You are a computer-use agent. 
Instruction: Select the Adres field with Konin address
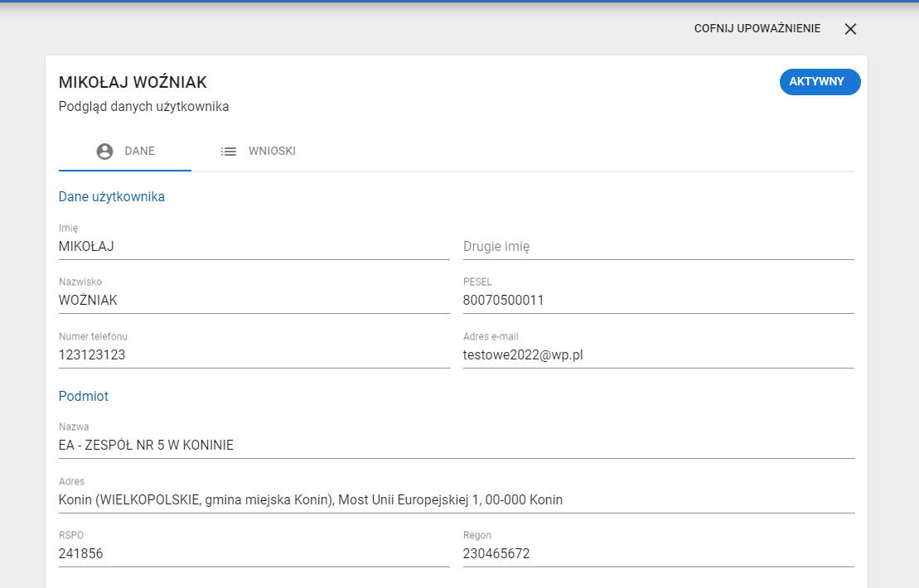point(456,499)
